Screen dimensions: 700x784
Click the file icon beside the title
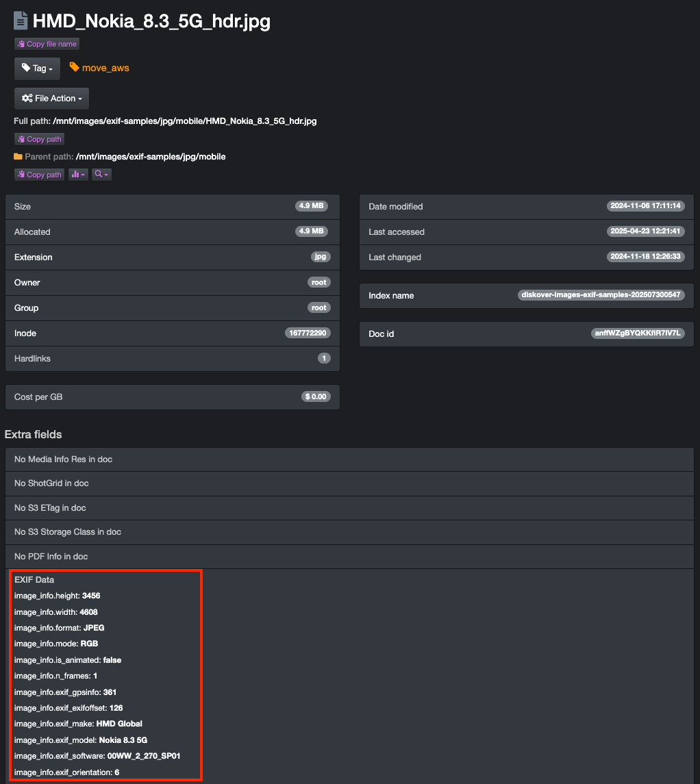pos(21,21)
